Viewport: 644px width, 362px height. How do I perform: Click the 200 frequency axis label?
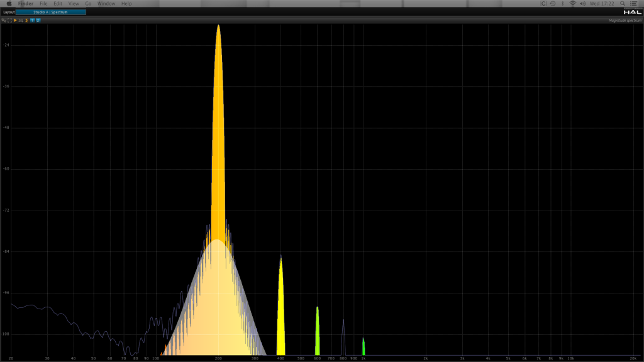[x=218, y=358]
